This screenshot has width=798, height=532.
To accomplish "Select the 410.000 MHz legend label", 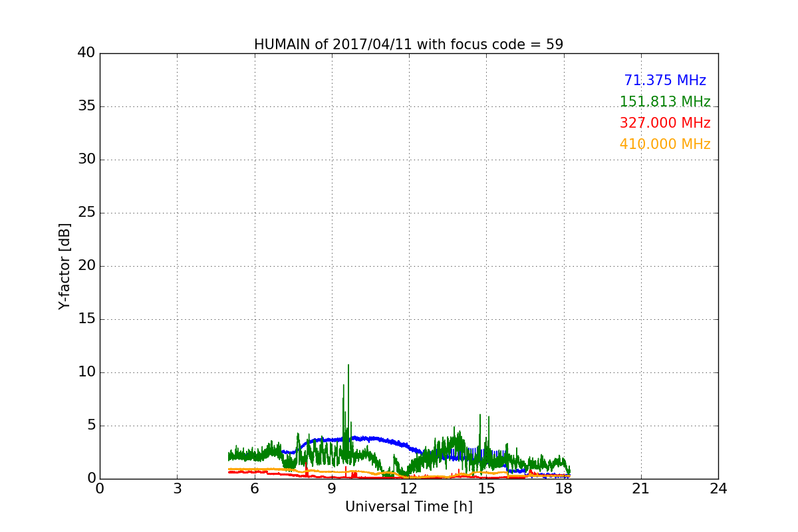I will pyautogui.click(x=665, y=144).
